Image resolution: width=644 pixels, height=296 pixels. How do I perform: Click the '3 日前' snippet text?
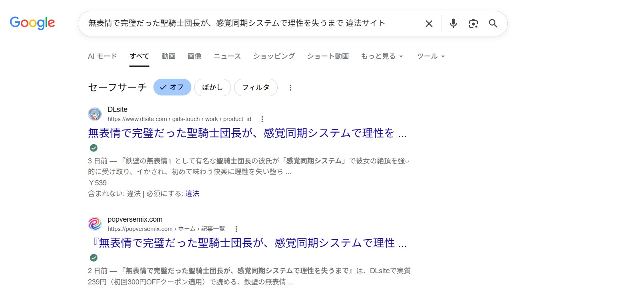(98, 161)
